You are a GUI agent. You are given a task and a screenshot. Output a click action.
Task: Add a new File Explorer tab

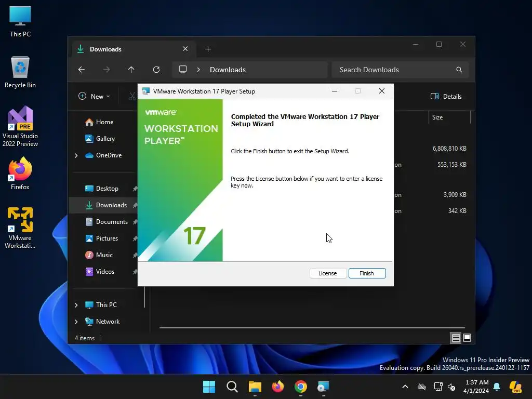pos(208,49)
